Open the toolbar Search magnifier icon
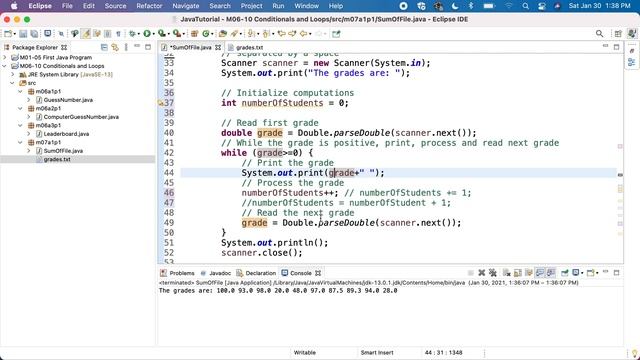 [599, 34]
